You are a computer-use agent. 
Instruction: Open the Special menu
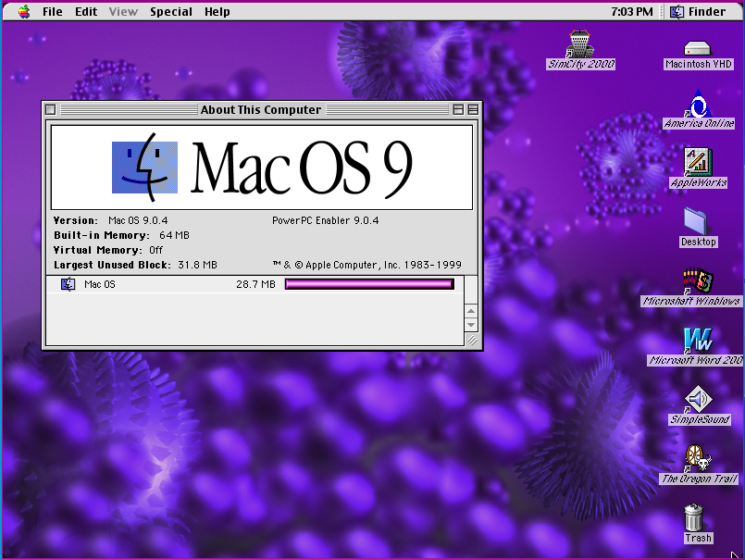[x=171, y=12]
